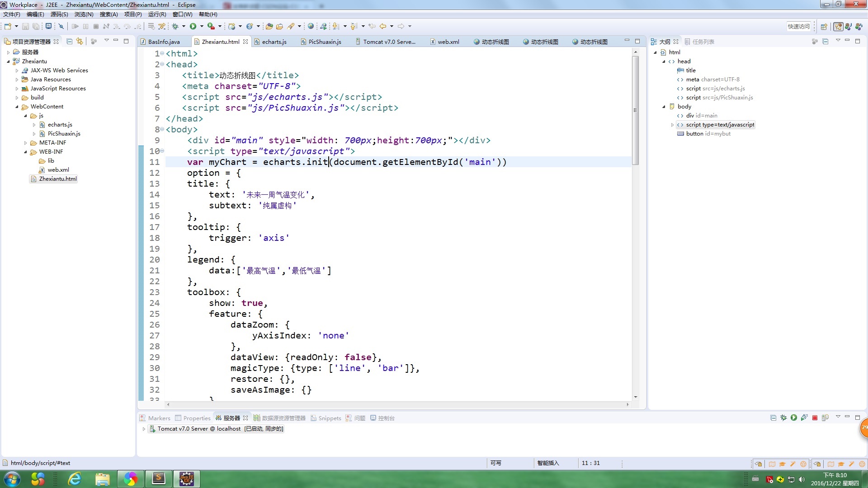This screenshot has height=488, width=868.
Task: Switch to the echarts.js editor tab
Action: tap(274, 42)
